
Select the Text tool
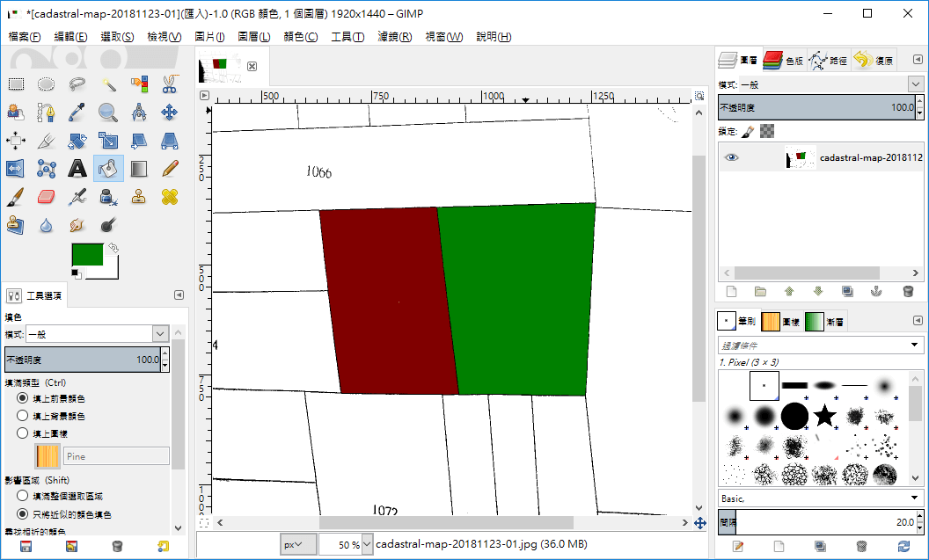(x=77, y=168)
